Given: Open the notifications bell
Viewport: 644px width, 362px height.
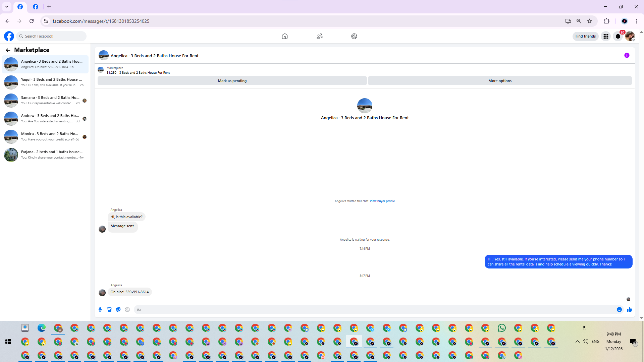Looking at the screenshot, I should tap(618, 36).
